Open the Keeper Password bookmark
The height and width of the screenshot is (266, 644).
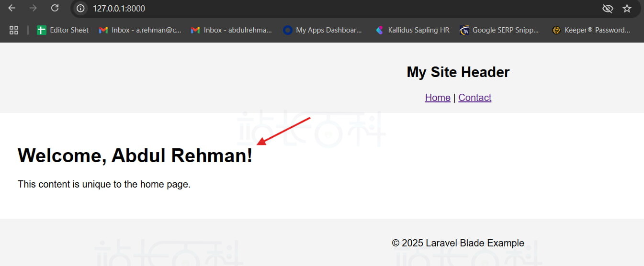coord(591,30)
